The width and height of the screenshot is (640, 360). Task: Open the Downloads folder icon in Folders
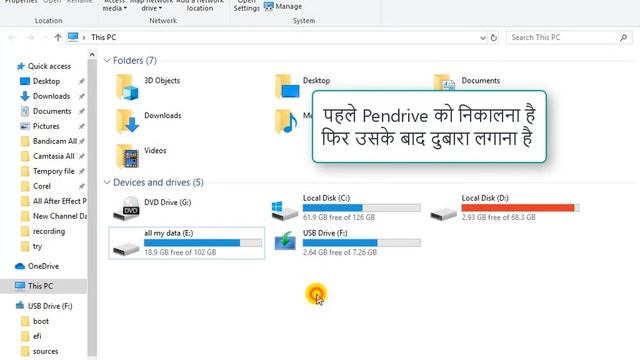click(127, 121)
